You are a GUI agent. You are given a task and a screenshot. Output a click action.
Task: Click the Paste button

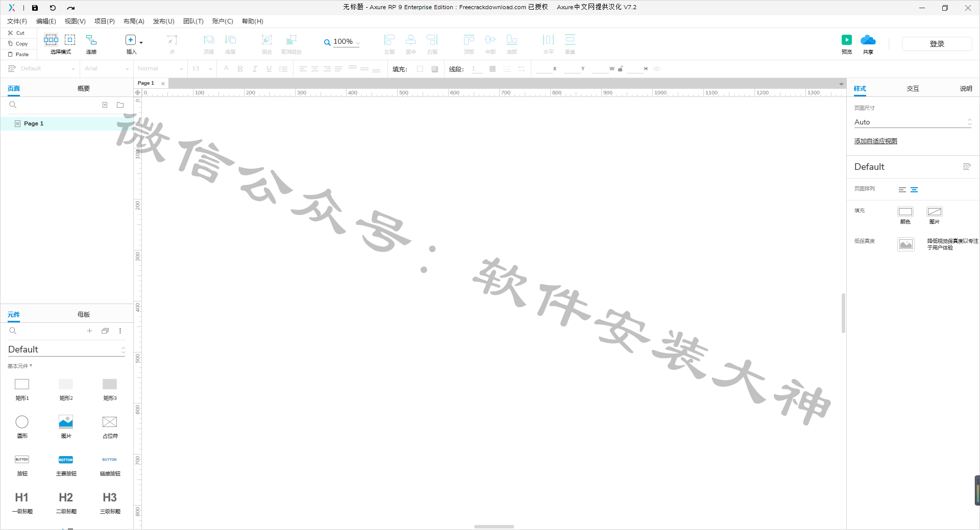19,54
